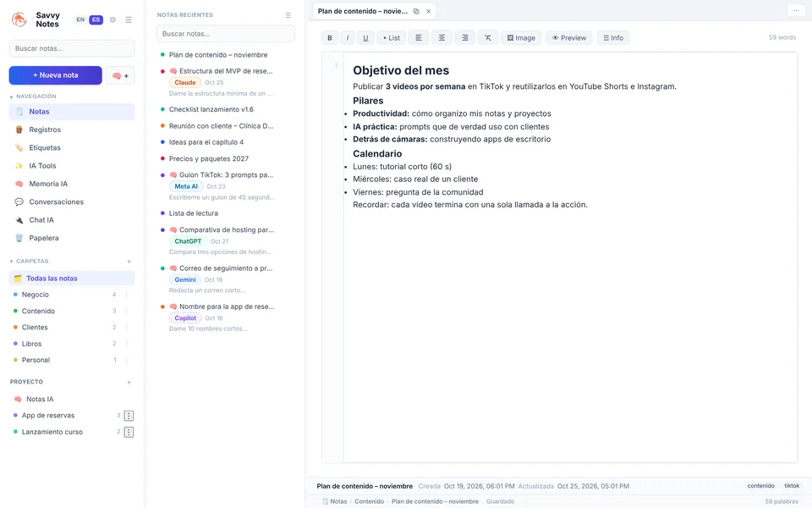Open the more options menu at top right
The image size is (812, 508).
(x=796, y=11)
